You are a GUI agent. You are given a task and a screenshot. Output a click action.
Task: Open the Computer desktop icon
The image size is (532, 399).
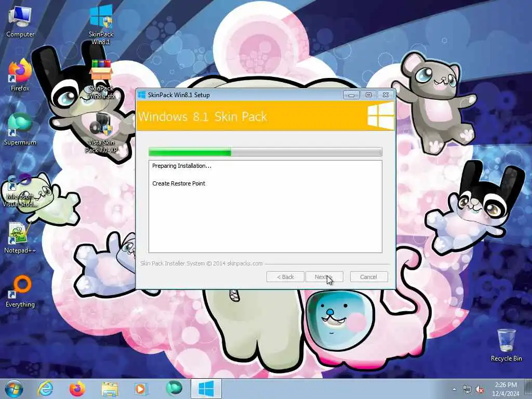pos(20,22)
